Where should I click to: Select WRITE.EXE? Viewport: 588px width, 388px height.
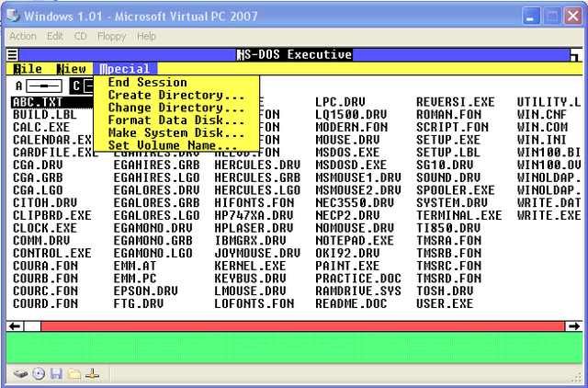point(549,216)
